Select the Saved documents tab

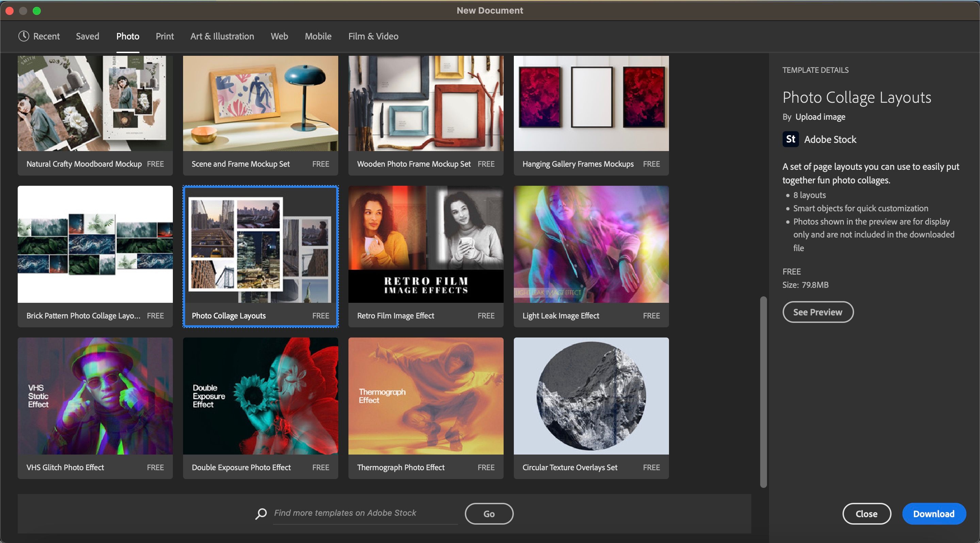point(87,36)
